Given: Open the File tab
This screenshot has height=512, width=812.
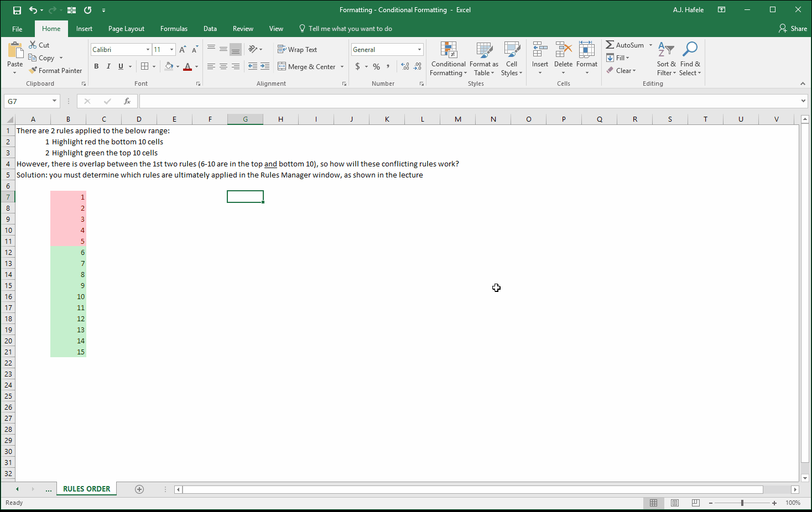Looking at the screenshot, I should pyautogui.click(x=17, y=29).
